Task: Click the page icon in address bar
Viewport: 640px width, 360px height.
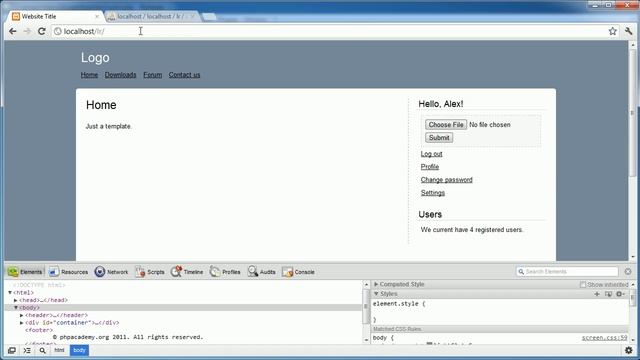Action: 58,31
